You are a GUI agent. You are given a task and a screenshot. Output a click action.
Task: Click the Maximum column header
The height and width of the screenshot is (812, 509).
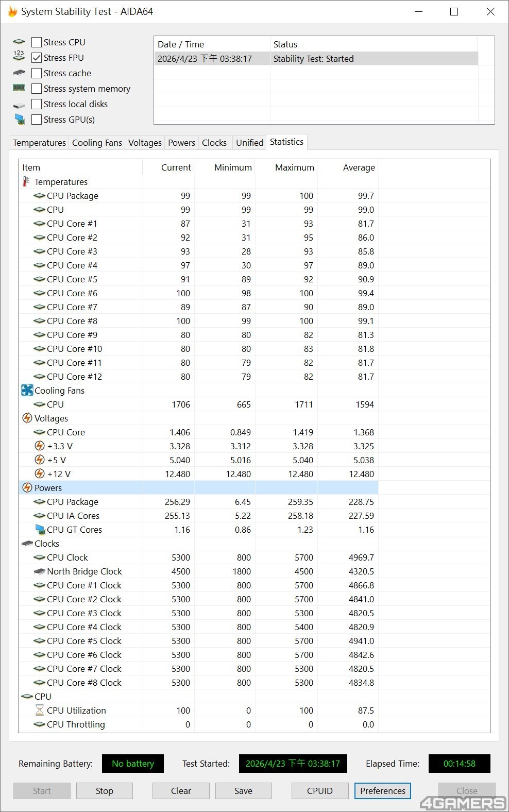(286, 167)
